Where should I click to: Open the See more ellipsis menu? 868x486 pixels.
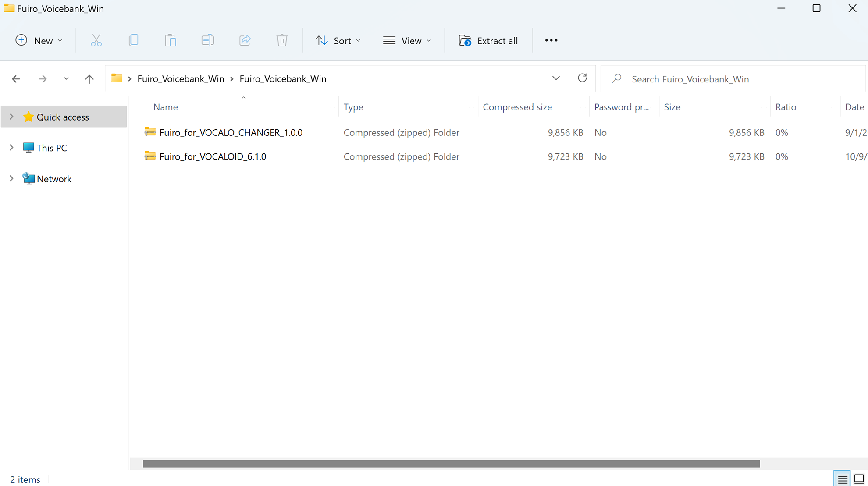click(x=551, y=40)
